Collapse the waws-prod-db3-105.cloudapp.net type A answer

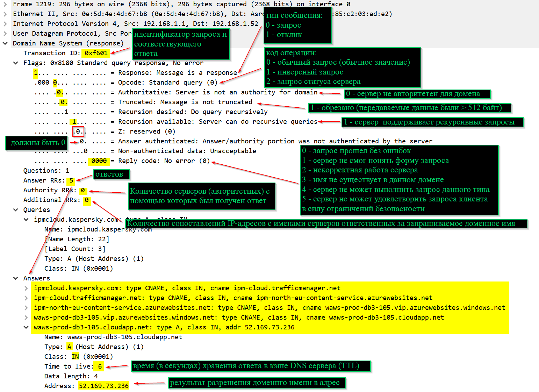pyautogui.click(x=26, y=327)
